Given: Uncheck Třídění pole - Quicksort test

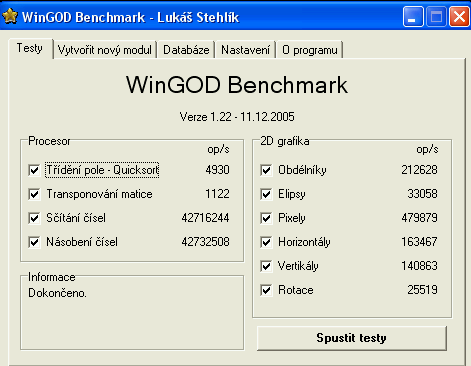Looking at the screenshot, I should (34, 170).
